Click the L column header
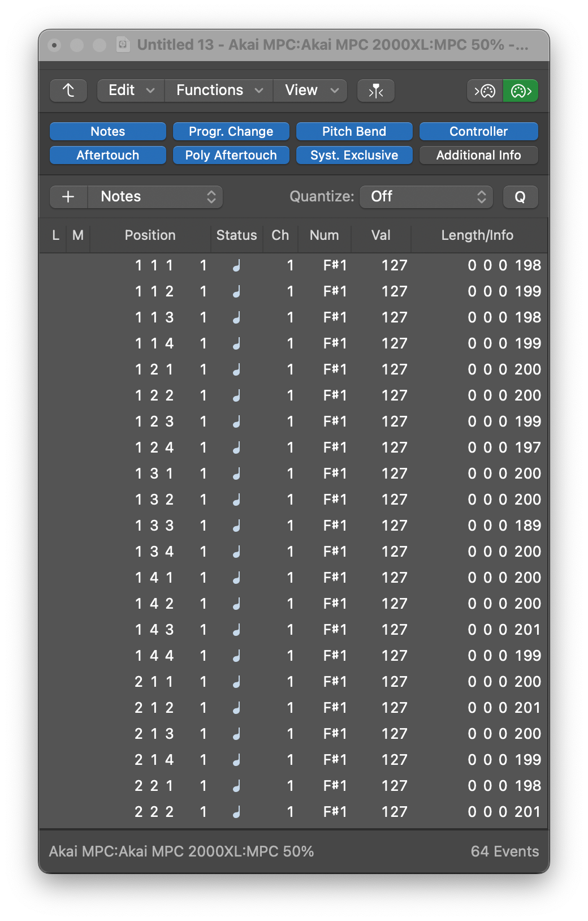 [x=55, y=235]
